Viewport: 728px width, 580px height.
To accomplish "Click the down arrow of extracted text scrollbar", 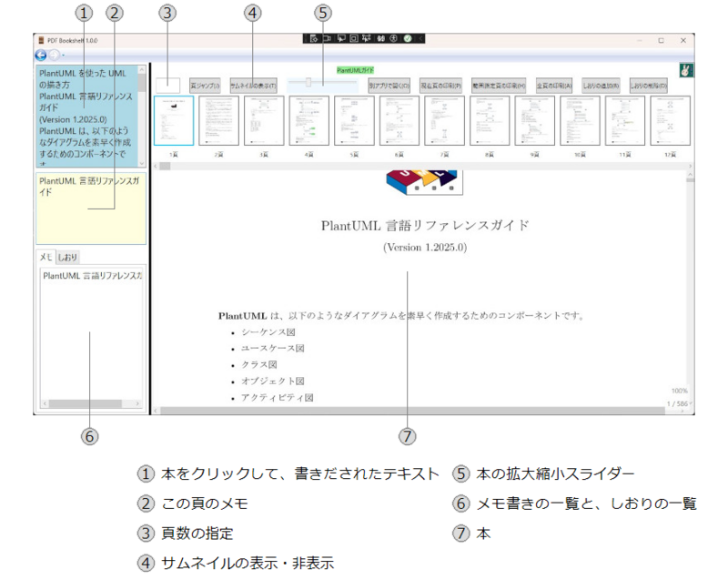I will (x=142, y=163).
